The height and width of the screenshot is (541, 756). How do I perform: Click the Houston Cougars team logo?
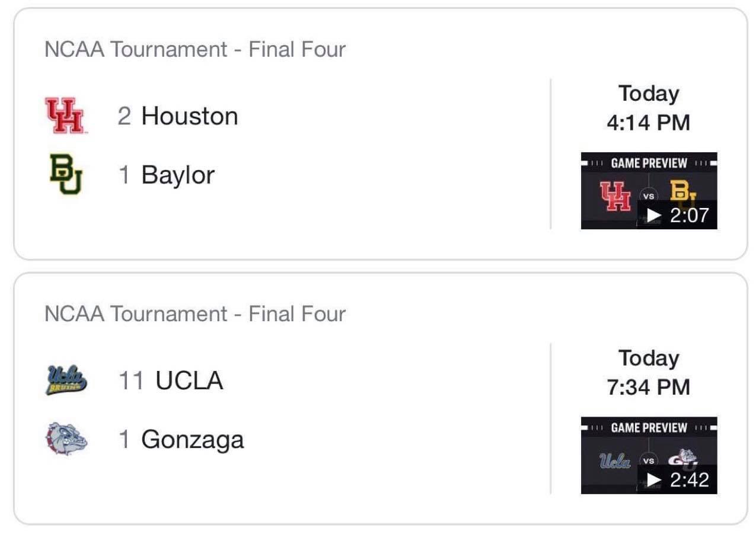click(x=65, y=116)
